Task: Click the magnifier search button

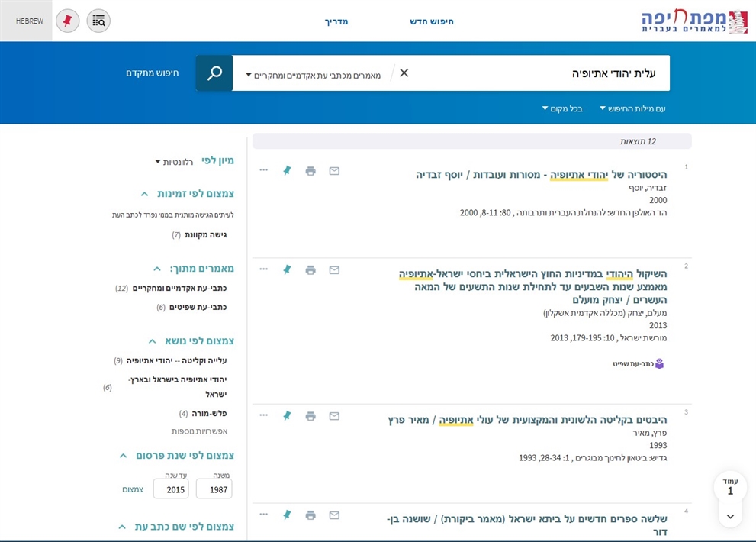Action: (214, 73)
